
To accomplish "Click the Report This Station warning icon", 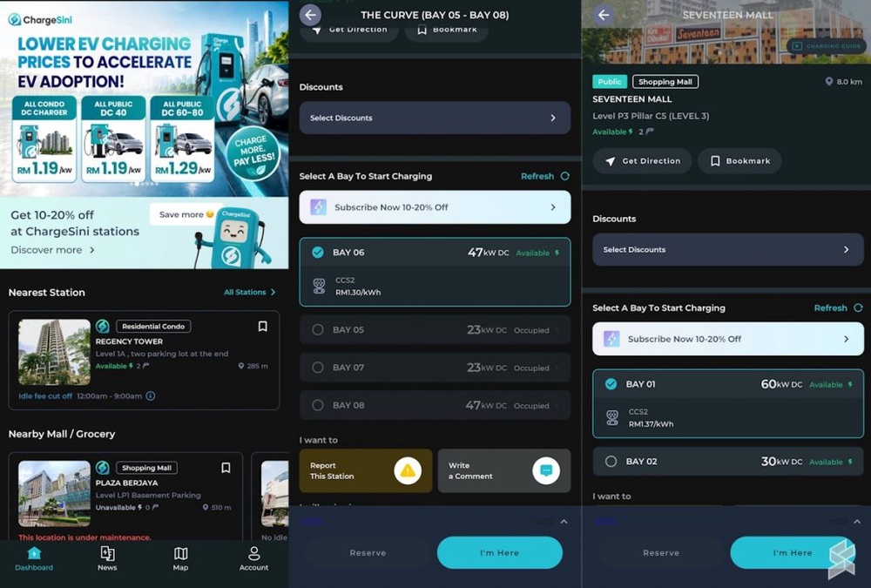I will point(408,470).
